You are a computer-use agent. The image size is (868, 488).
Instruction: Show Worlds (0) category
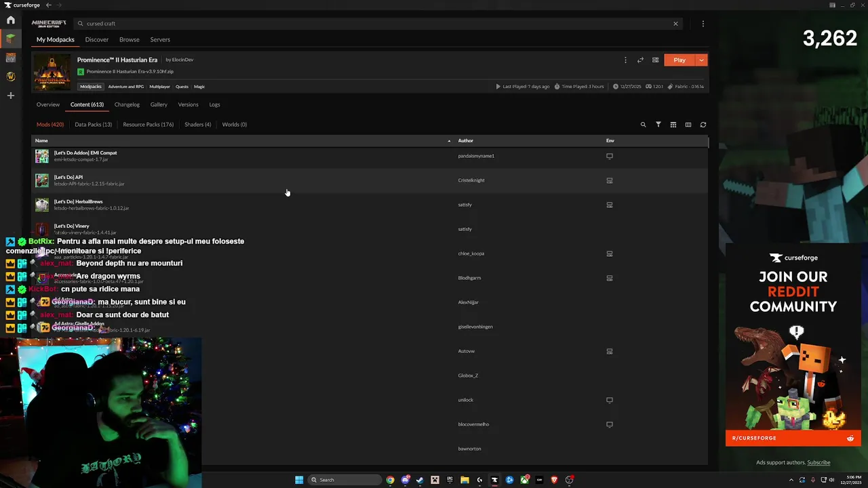point(235,125)
